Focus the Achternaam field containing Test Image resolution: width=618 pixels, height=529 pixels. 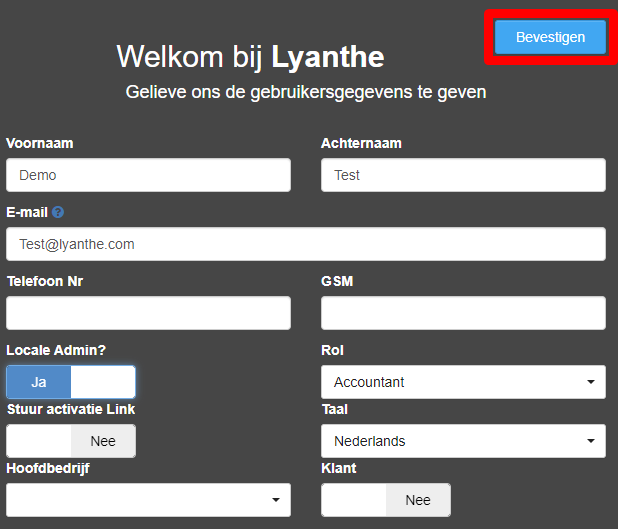(x=463, y=175)
